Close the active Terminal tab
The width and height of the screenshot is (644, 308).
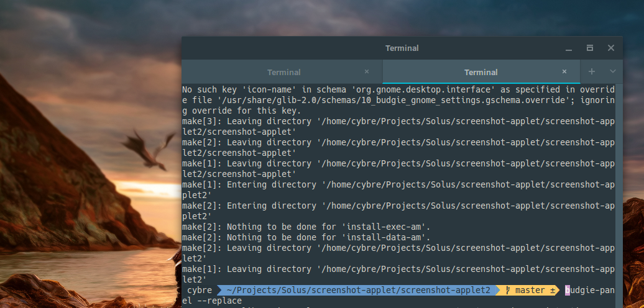(564, 72)
